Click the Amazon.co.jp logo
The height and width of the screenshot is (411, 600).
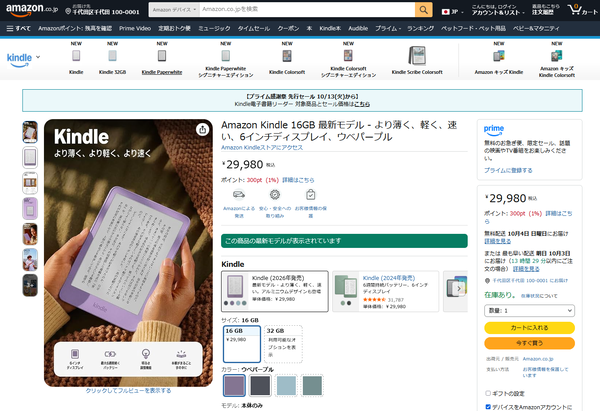[32, 10]
